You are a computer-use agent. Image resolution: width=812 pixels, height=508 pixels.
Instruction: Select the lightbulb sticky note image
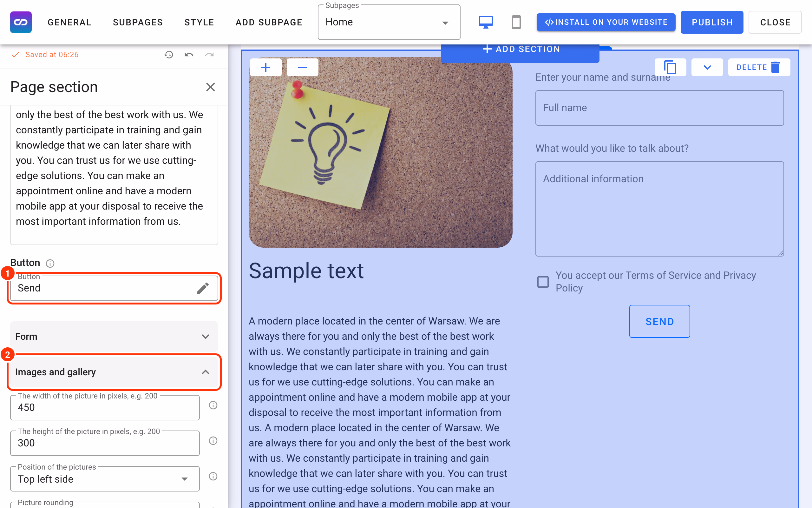tap(381, 152)
